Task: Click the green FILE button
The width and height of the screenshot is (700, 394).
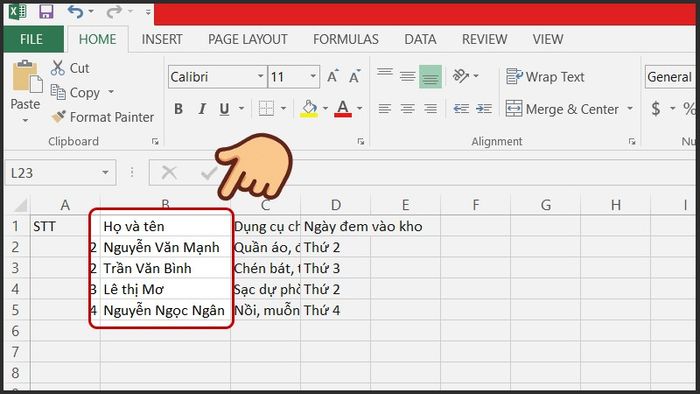Action: click(x=32, y=39)
